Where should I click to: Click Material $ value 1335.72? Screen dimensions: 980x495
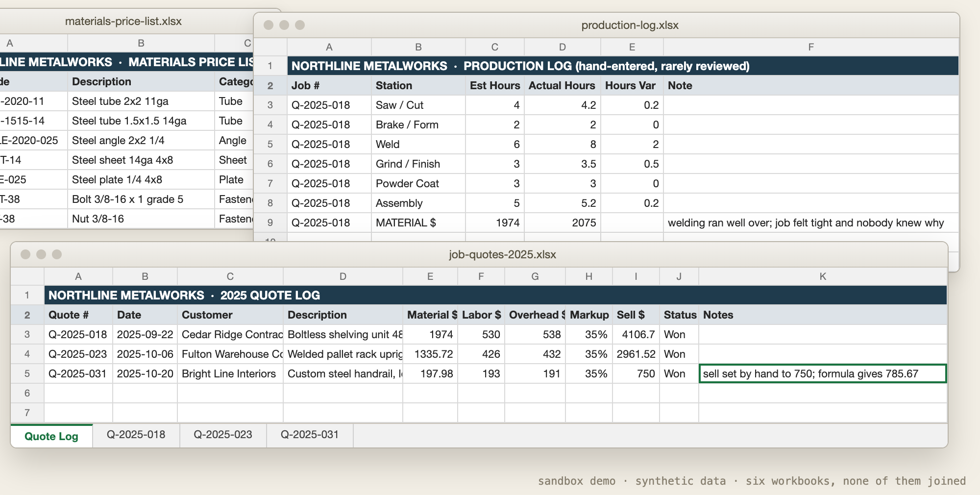(x=430, y=354)
